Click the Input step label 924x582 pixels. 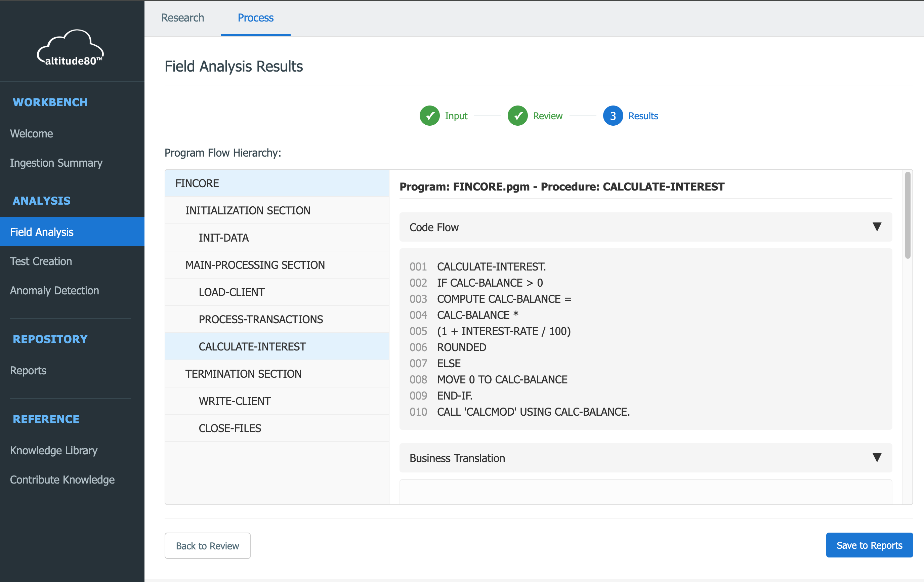click(x=456, y=116)
